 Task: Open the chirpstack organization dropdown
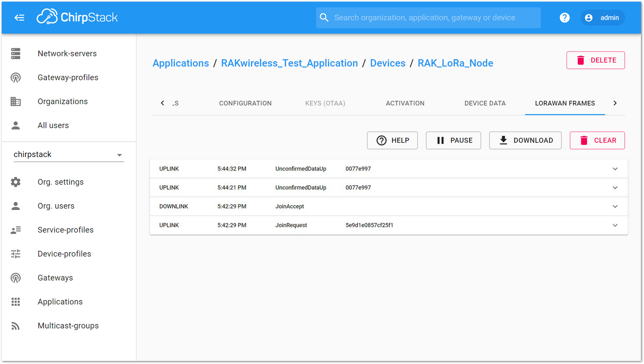pyautogui.click(x=69, y=154)
